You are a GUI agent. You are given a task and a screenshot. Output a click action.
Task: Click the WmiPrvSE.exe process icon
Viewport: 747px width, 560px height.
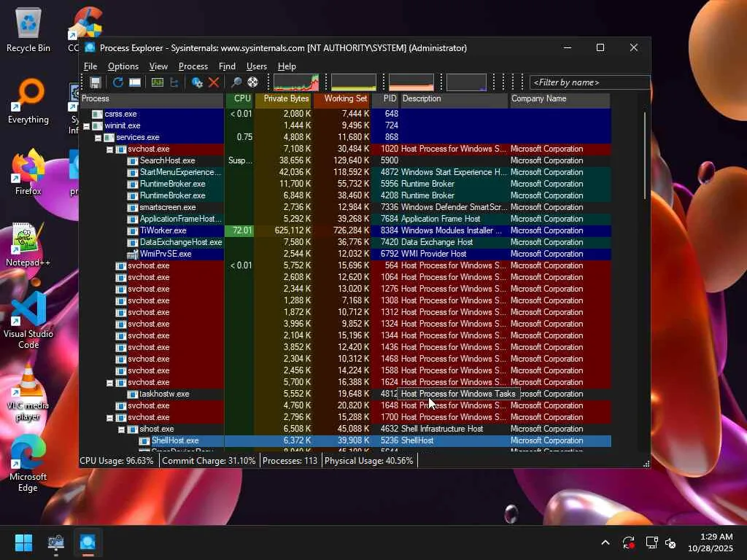click(133, 254)
